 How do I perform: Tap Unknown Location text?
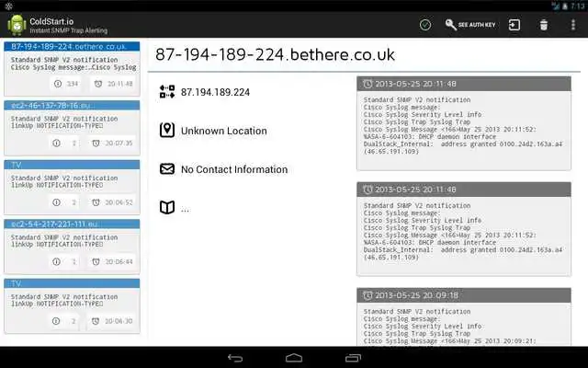(x=224, y=131)
